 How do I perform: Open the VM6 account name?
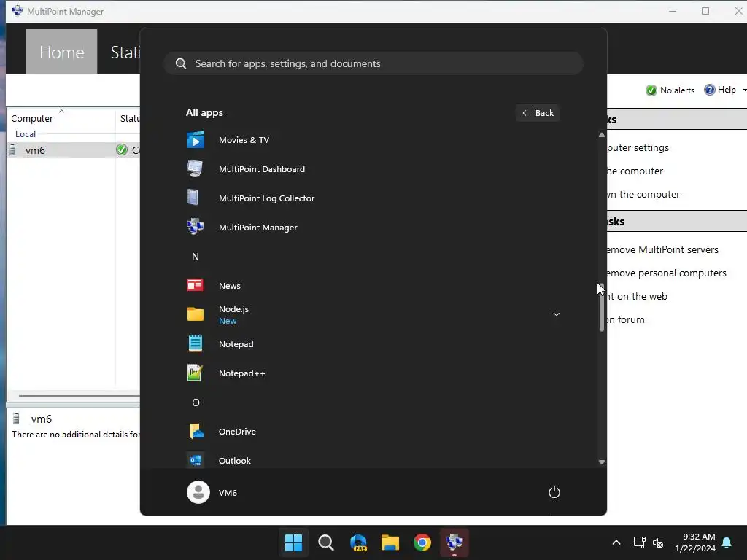(228, 493)
